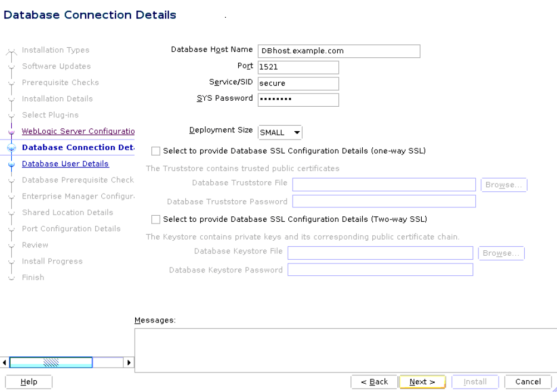Open the Help dialog
Viewport: 557px width, 392px height.
28,381
